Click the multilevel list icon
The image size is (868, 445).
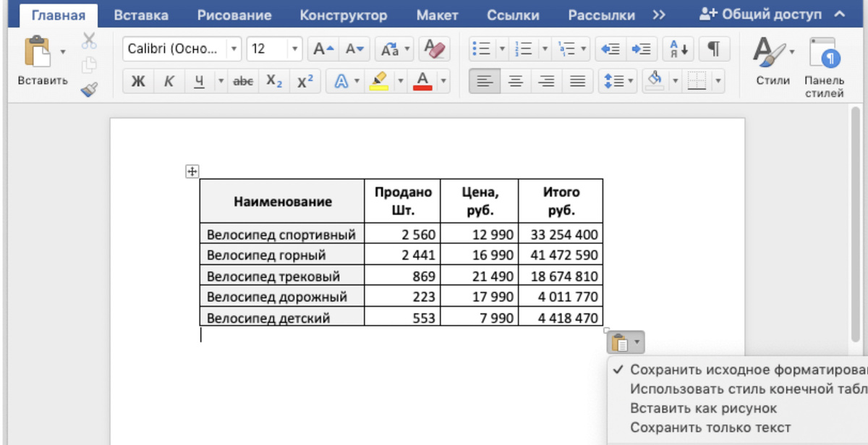(x=566, y=49)
